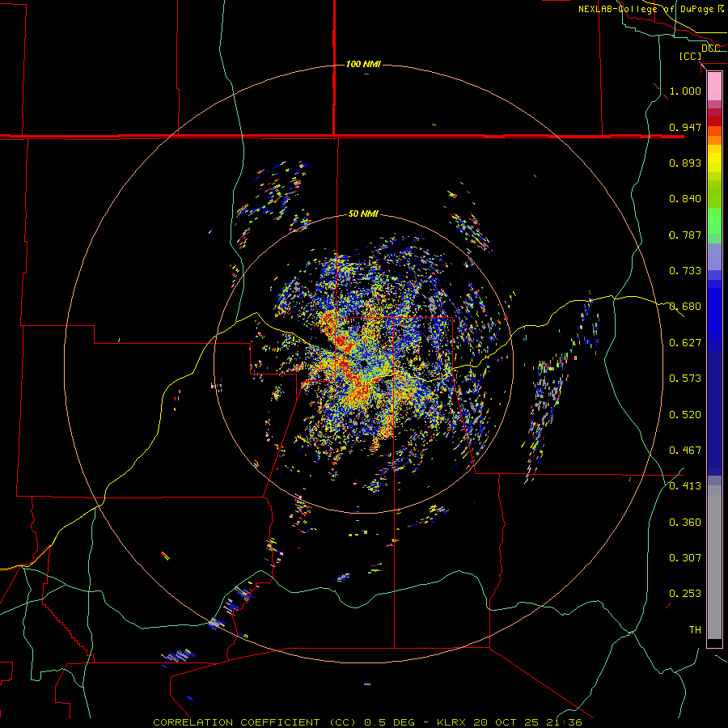This screenshot has width=728, height=728.
Task: Select the 0.573 scale value
Action: 685,379
